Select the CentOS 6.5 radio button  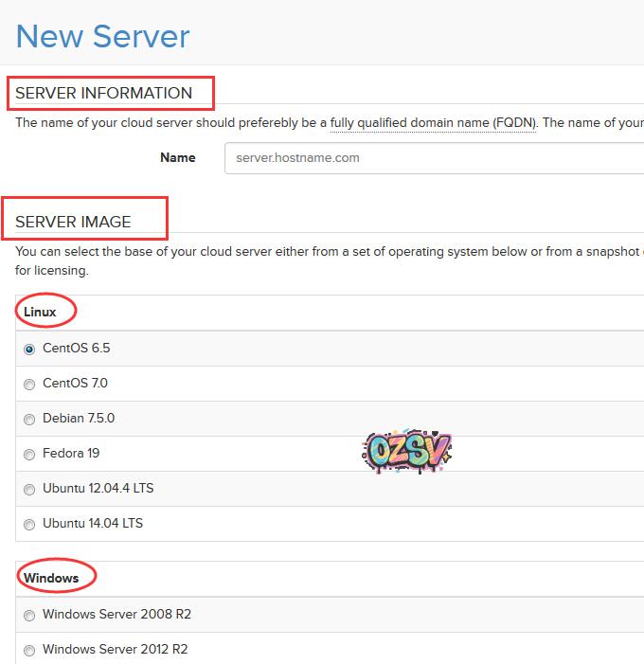29,349
